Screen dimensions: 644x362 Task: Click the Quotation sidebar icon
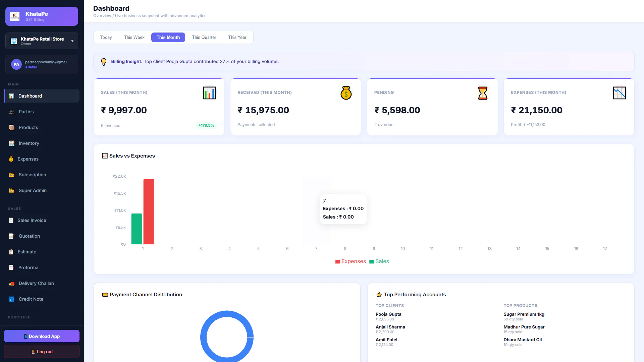[12, 236]
